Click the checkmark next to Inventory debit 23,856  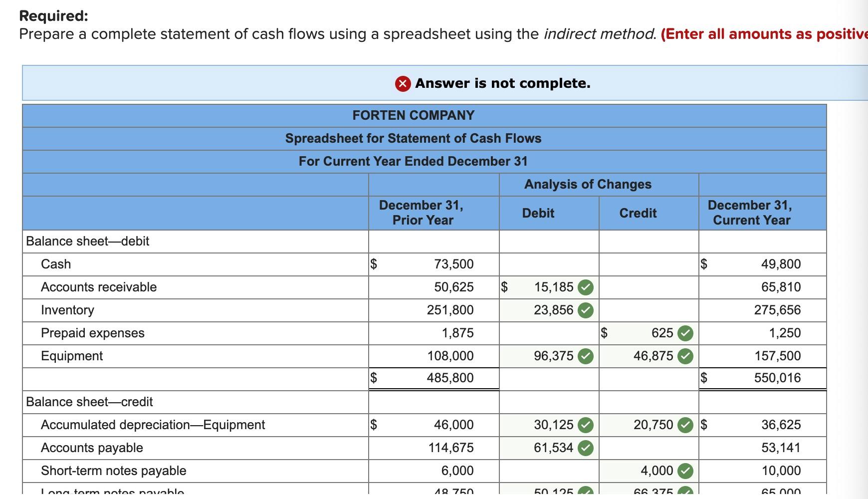585,310
